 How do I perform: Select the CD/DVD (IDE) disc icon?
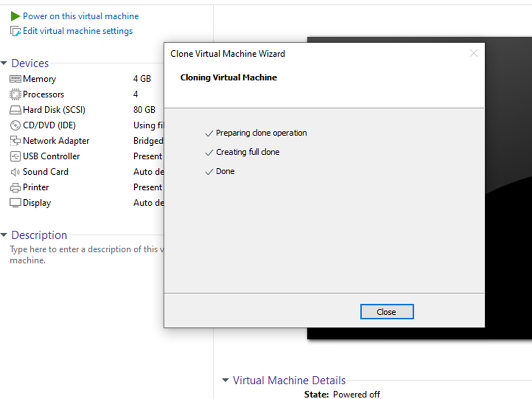15,126
